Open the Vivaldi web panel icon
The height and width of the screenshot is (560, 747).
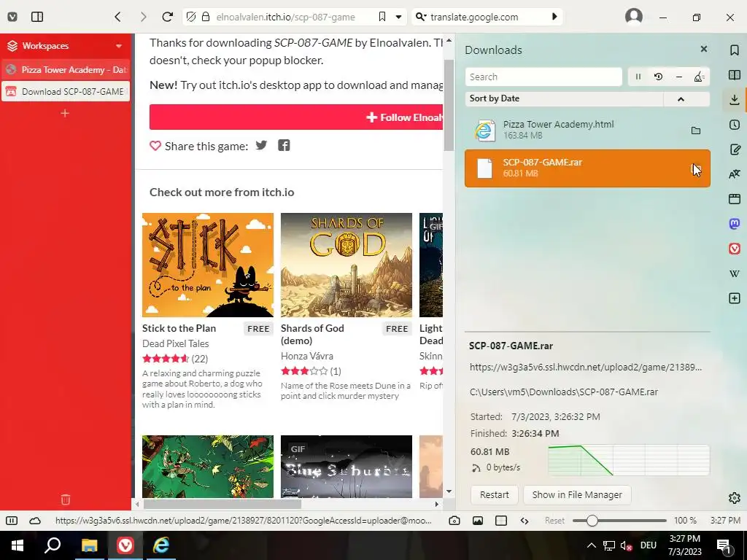734,249
